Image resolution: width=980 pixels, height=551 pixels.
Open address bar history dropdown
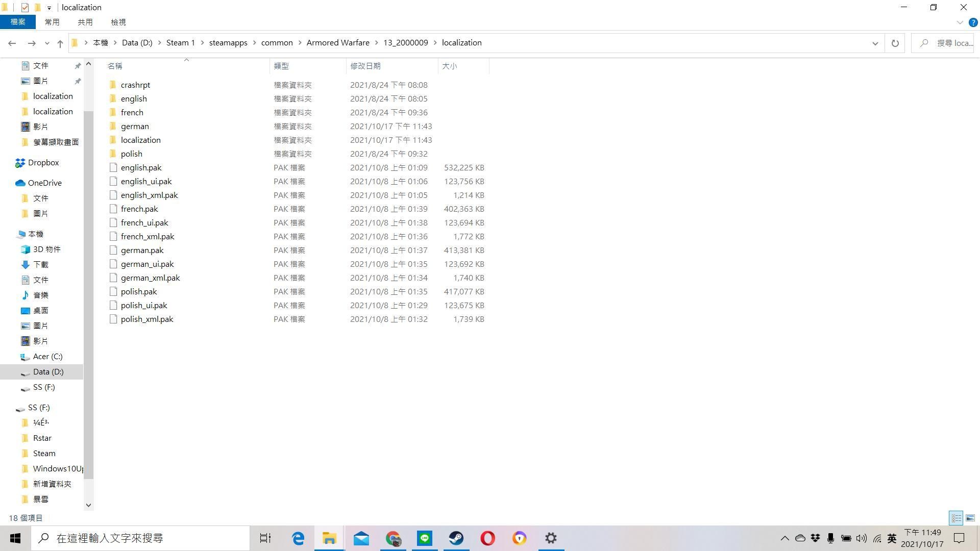875,43
